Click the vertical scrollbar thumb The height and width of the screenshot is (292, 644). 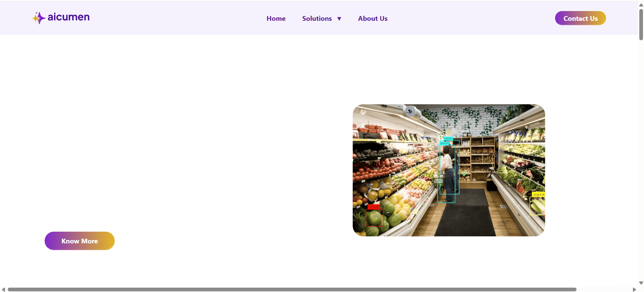click(x=641, y=24)
